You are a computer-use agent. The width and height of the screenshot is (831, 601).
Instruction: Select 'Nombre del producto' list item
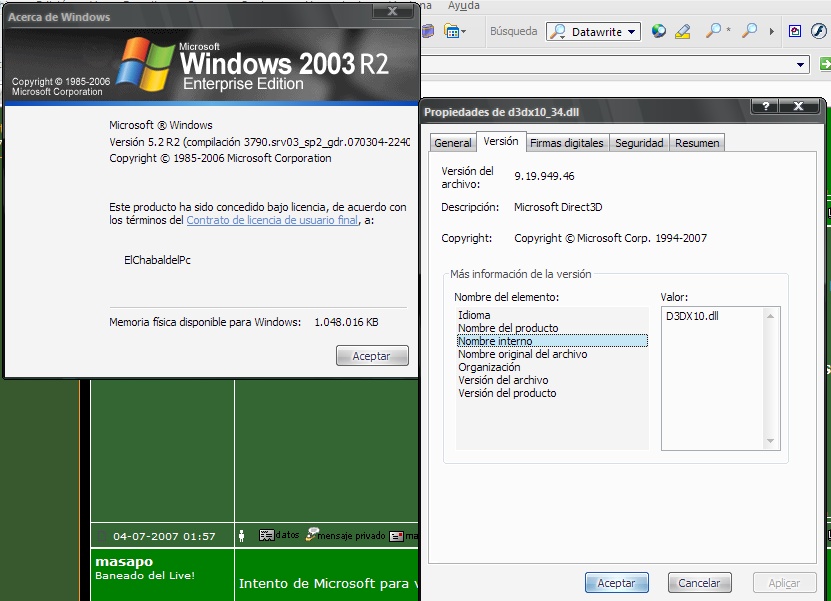[x=552, y=328]
